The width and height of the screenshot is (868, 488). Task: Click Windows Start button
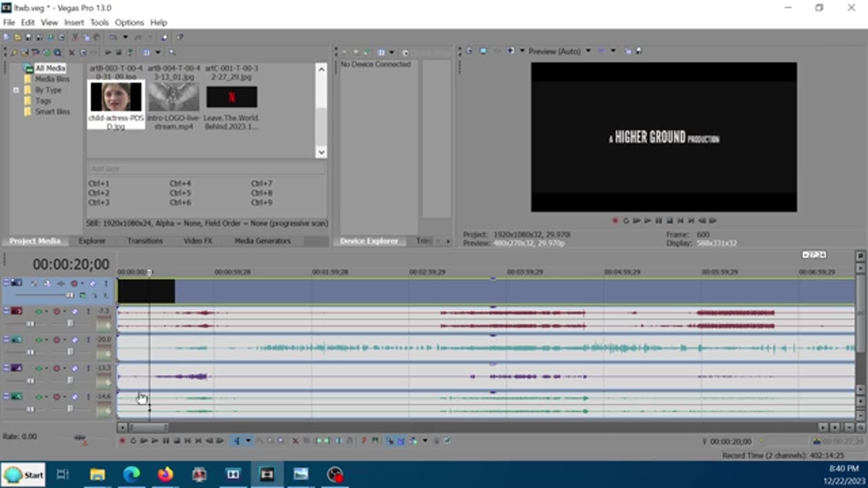click(24, 474)
